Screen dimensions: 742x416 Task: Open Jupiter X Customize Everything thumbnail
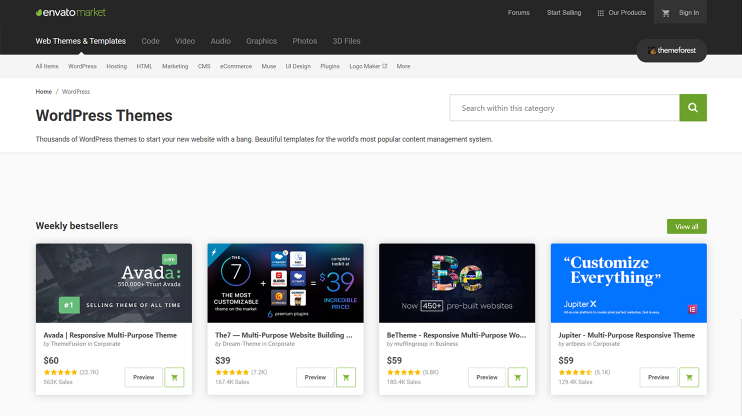(x=628, y=283)
